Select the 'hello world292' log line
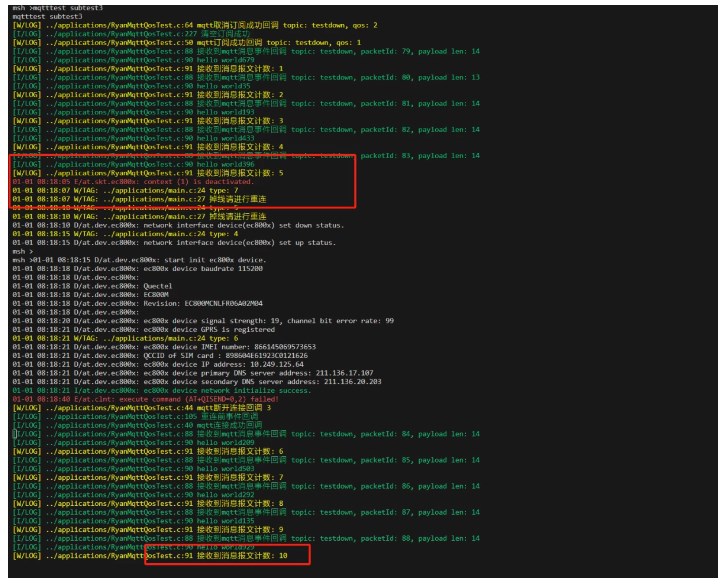This screenshot has width=725, height=588. 134,495
